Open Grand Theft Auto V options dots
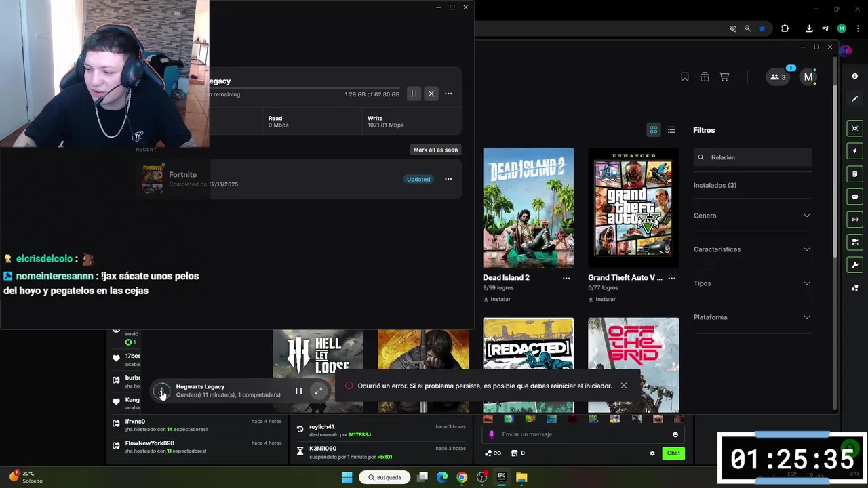Viewport: 868px width, 488px height. pyautogui.click(x=671, y=278)
